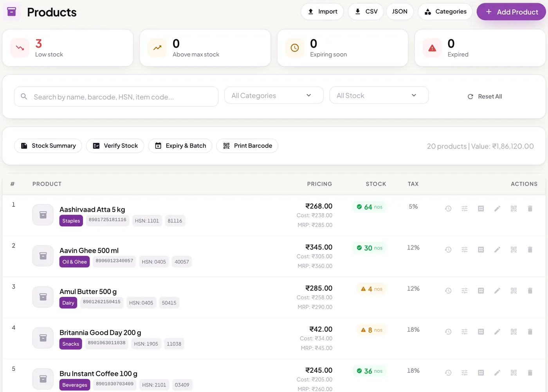Select the Expiring soon card
This screenshot has height=392, width=548.
[x=342, y=48]
